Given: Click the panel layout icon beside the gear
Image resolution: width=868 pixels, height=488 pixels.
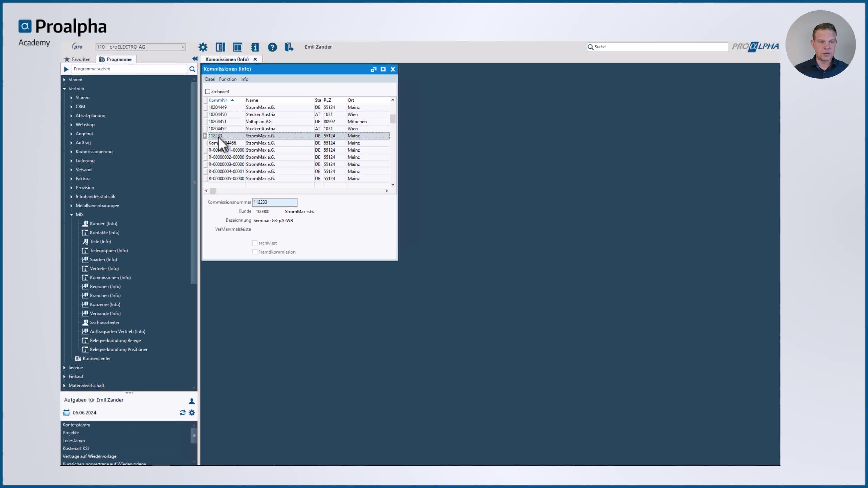Looking at the screenshot, I should tap(220, 47).
